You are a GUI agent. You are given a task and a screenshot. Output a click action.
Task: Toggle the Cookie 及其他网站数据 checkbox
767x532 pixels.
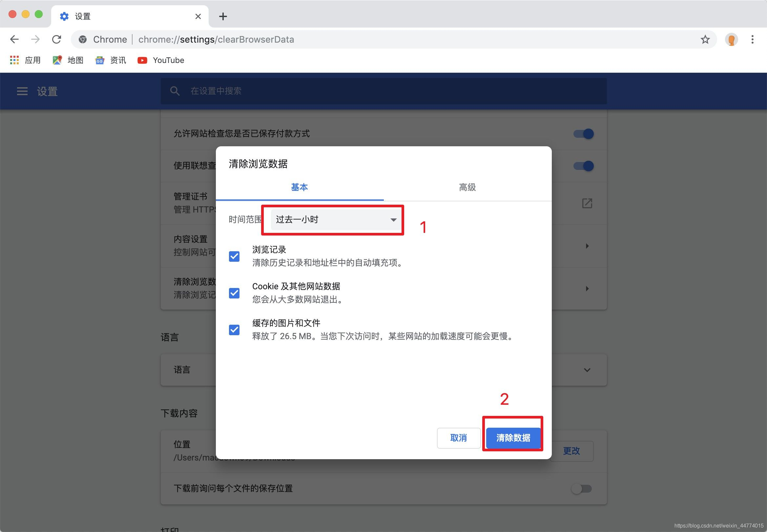(234, 292)
